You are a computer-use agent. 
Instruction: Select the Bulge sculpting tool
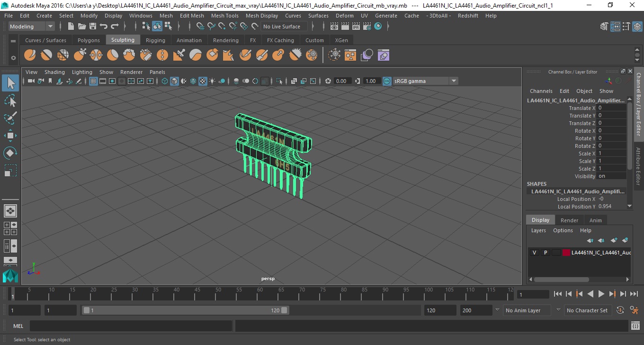[x=278, y=55]
